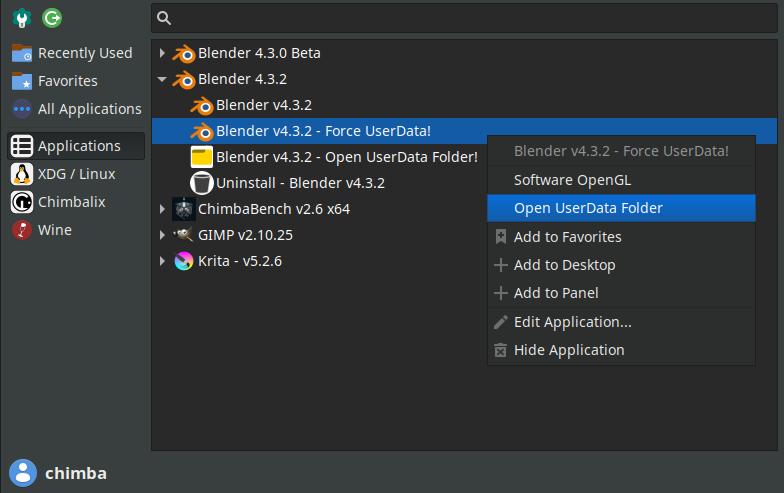Collapse the Blender 4.3.2 group
This screenshot has height=493, width=784.
[x=163, y=79]
